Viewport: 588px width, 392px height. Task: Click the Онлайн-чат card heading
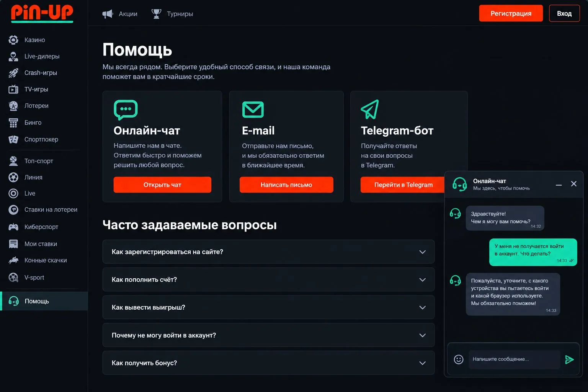(x=147, y=131)
